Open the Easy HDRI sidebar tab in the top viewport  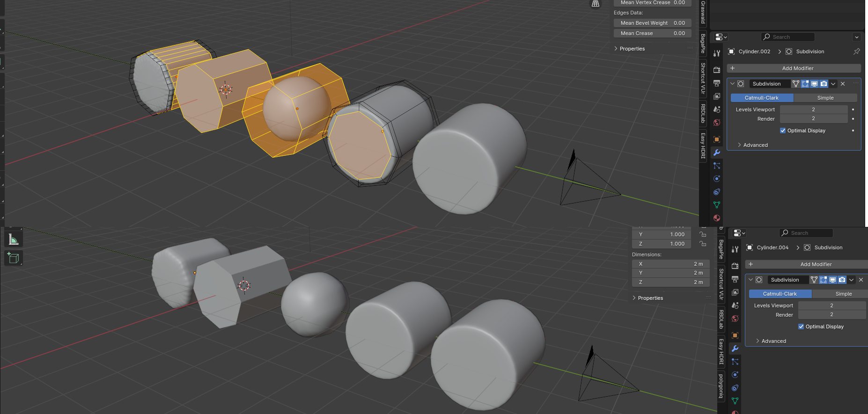pos(703,145)
